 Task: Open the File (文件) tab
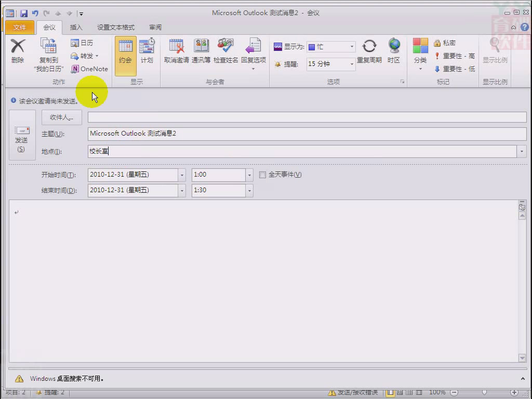[19, 28]
